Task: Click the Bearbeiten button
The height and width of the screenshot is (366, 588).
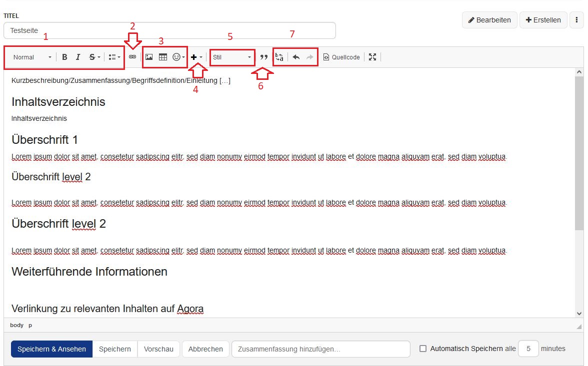Action: point(489,20)
